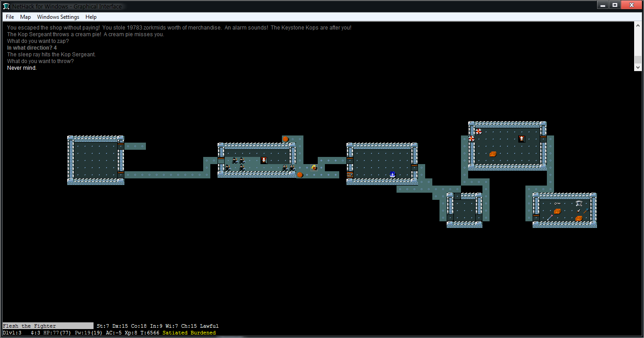The width and height of the screenshot is (644, 338).
Task: Click the starburst tile on upper-right room's west wall
Action: pyautogui.click(x=472, y=139)
